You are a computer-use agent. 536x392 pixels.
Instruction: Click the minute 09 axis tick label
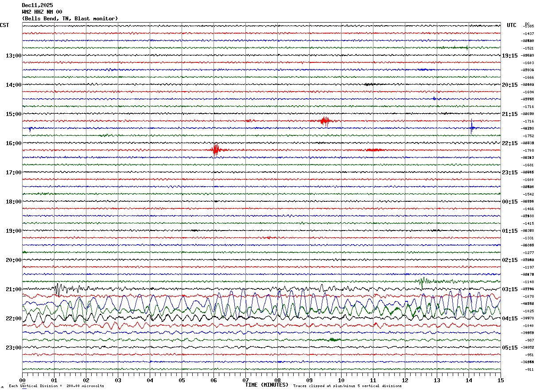point(310,380)
